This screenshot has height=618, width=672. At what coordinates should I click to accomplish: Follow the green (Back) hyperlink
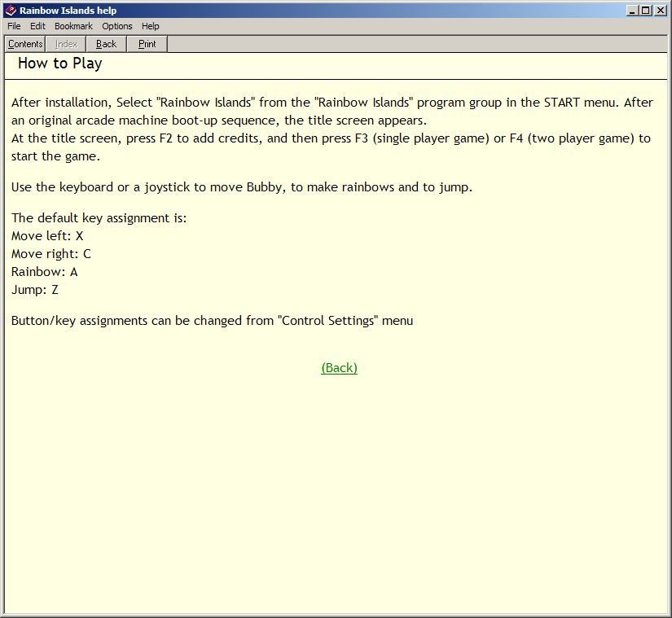[x=339, y=367]
